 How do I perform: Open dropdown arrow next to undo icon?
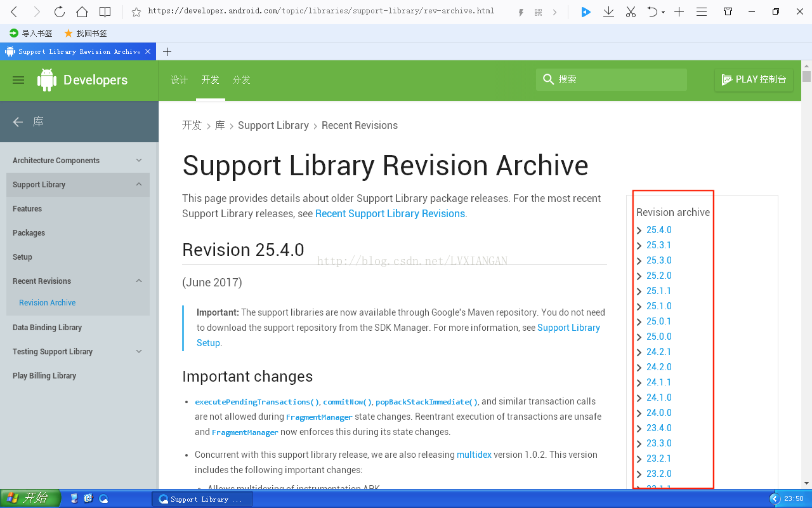(663, 12)
